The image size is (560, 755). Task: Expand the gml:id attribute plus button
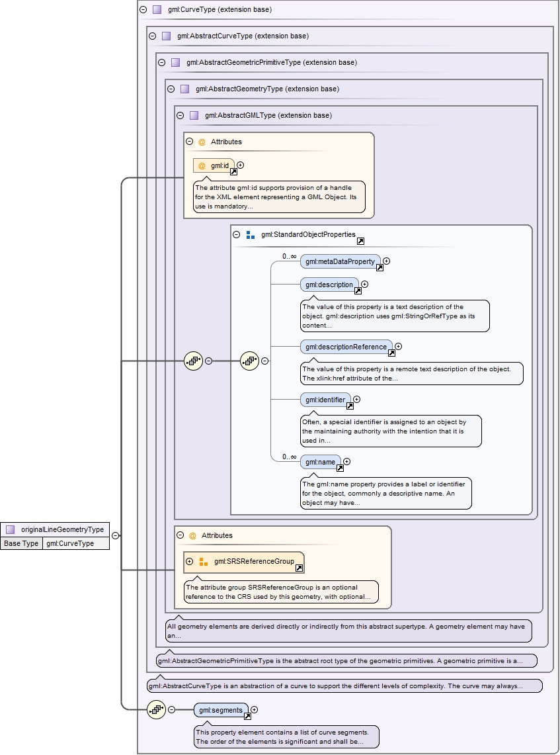coord(241,165)
